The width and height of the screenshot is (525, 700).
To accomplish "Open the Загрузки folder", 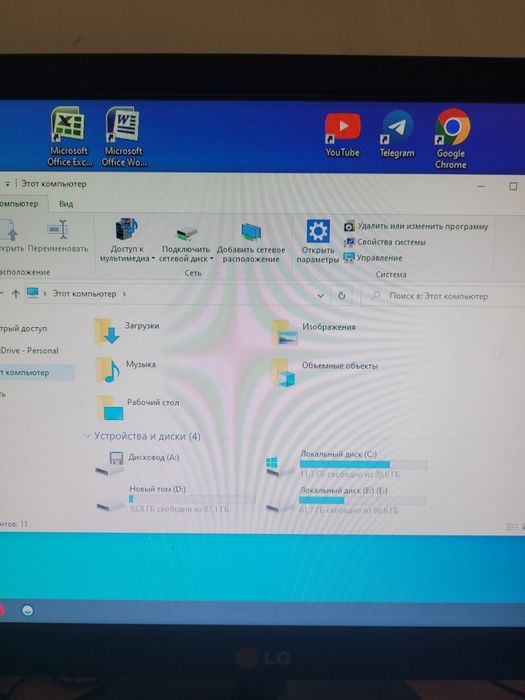I will coord(127,331).
